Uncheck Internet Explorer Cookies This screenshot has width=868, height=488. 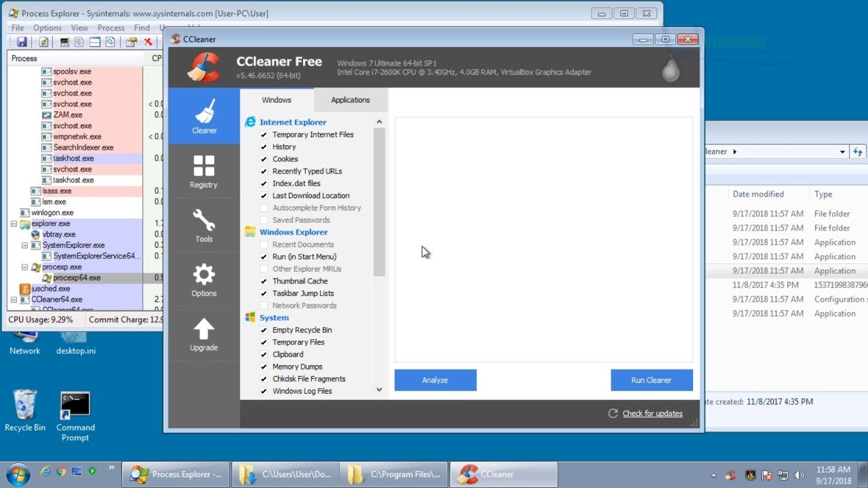[x=264, y=159]
